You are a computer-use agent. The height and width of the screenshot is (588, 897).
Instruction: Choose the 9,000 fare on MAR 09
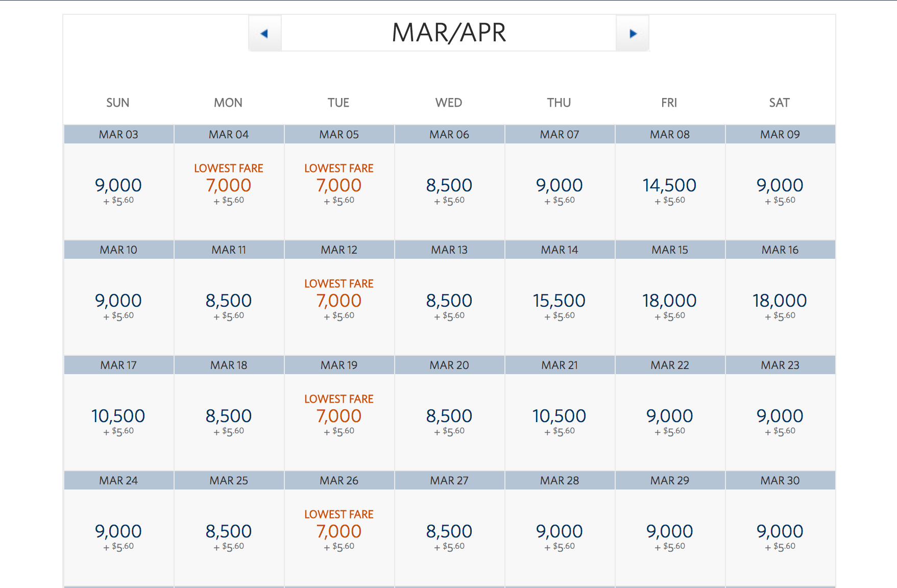(x=780, y=186)
